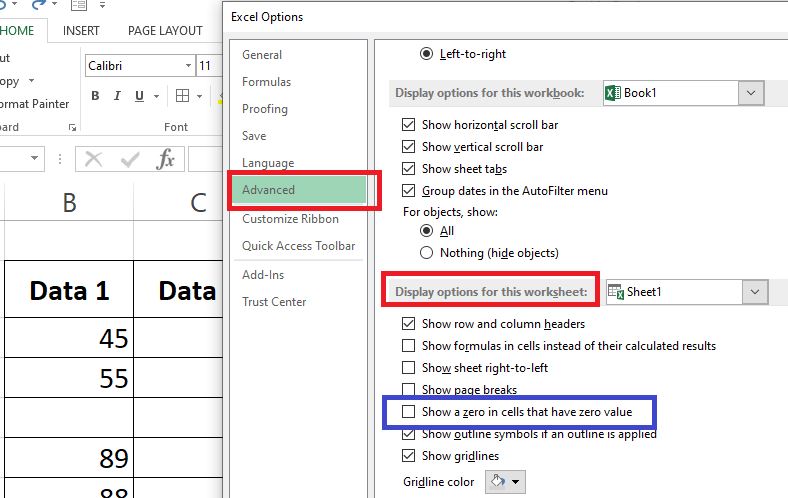Select Left-to-right radio button
This screenshot has width=788, height=498.
click(426, 54)
